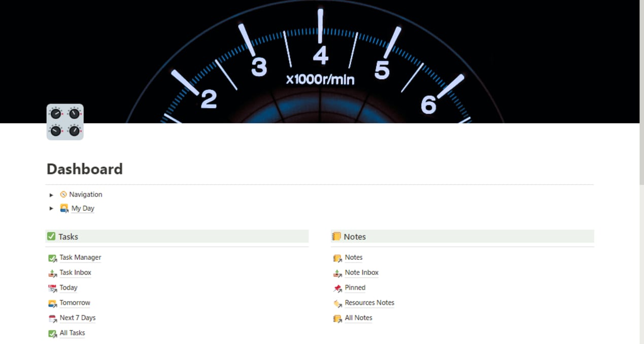This screenshot has height=344, width=644.
Task: Click the red pushpin Pinned icon
Action: [337, 288]
